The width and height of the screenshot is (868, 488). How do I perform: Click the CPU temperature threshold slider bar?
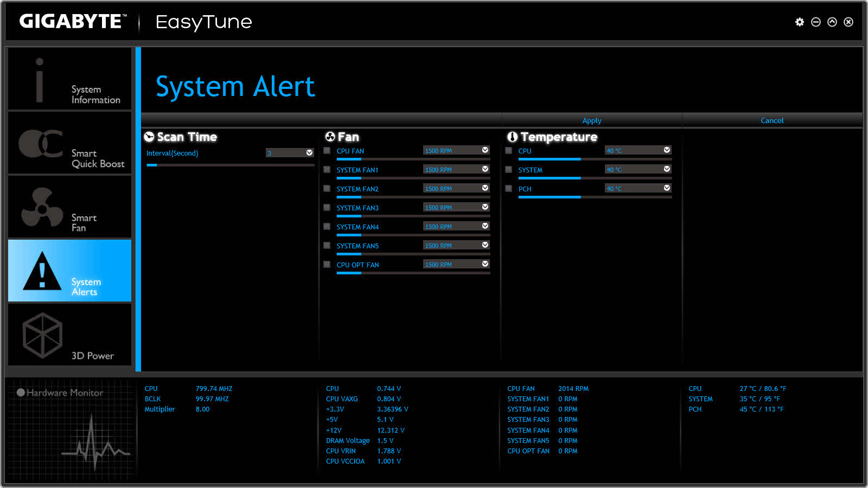595,159
